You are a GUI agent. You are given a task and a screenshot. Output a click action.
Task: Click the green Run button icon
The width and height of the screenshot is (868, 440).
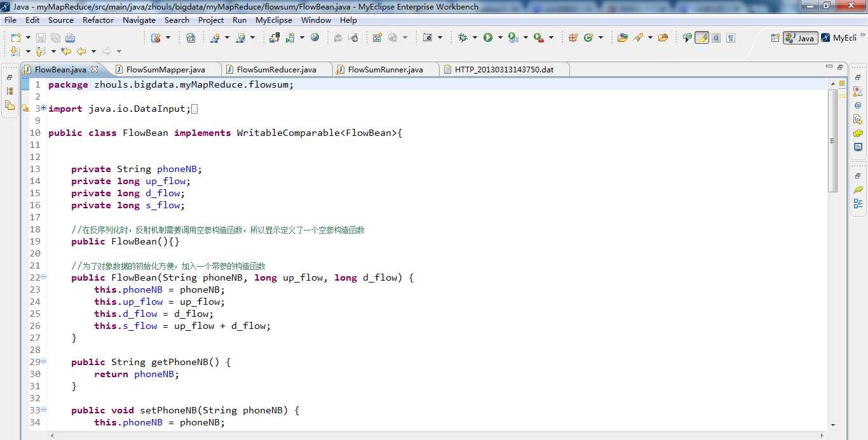(x=488, y=37)
